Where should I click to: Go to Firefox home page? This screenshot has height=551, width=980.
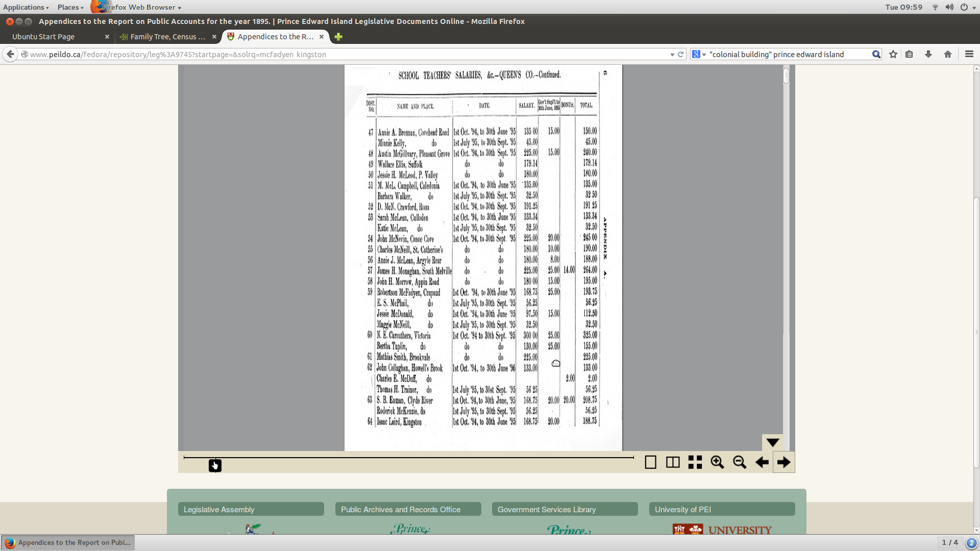tap(948, 54)
